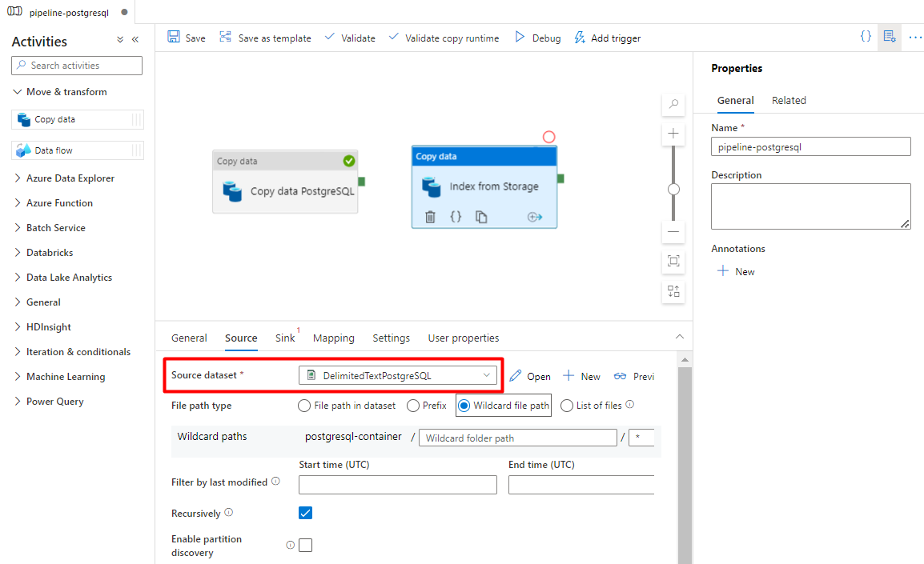Image resolution: width=924 pixels, height=564 pixels.
Task: Click add output arrow on Index from Storage
Action: (535, 218)
